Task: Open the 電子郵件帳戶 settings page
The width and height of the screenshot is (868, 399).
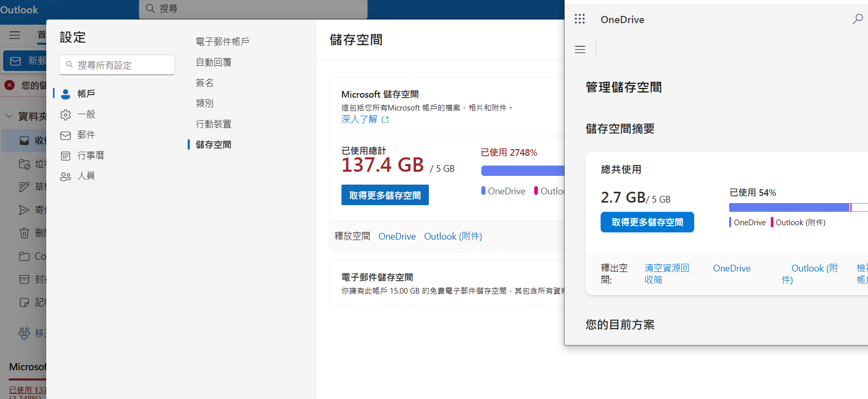Action: click(x=222, y=42)
